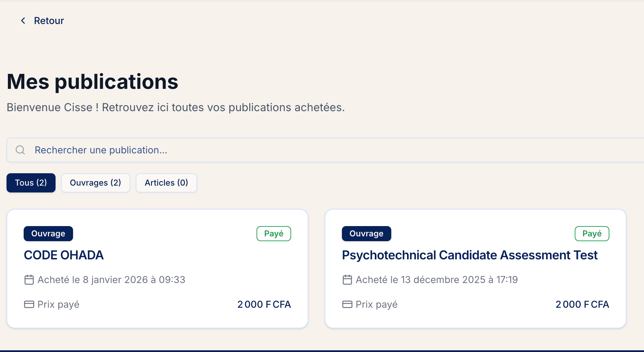
Task: Toggle the Payé status on CODE OHADA
Action: pyautogui.click(x=274, y=234)
